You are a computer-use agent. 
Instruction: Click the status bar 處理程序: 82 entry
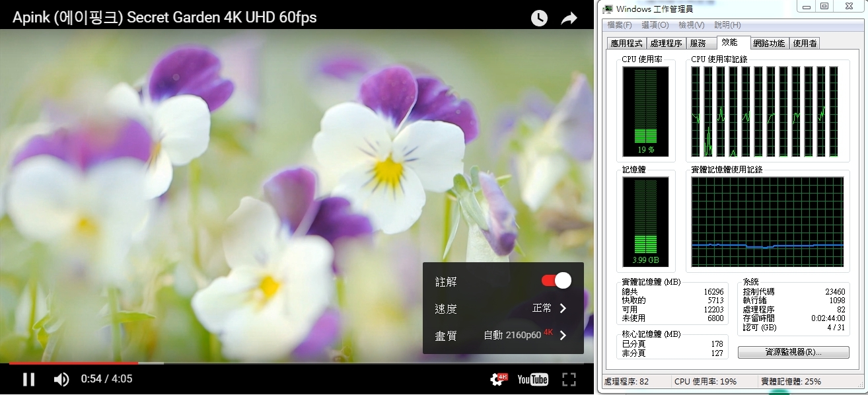[626, 382]
